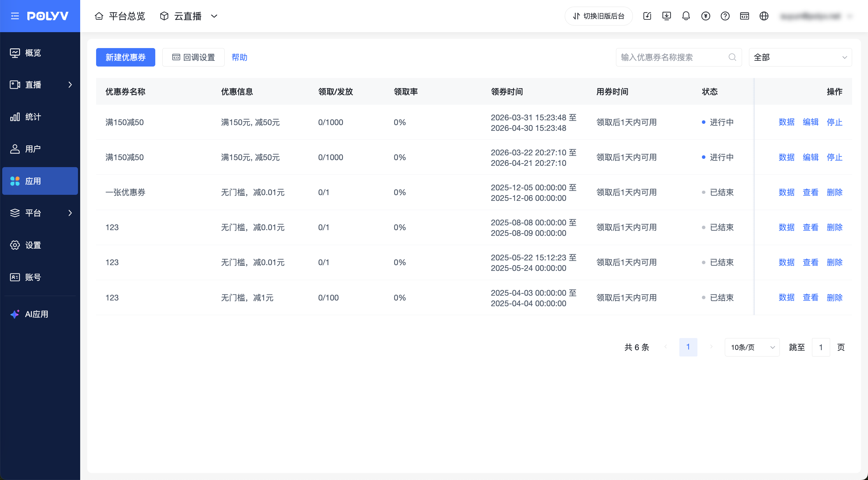868x480 pixels.
Task: Click 已结束 status of 一张优惠券
Action: click(718, 192)
